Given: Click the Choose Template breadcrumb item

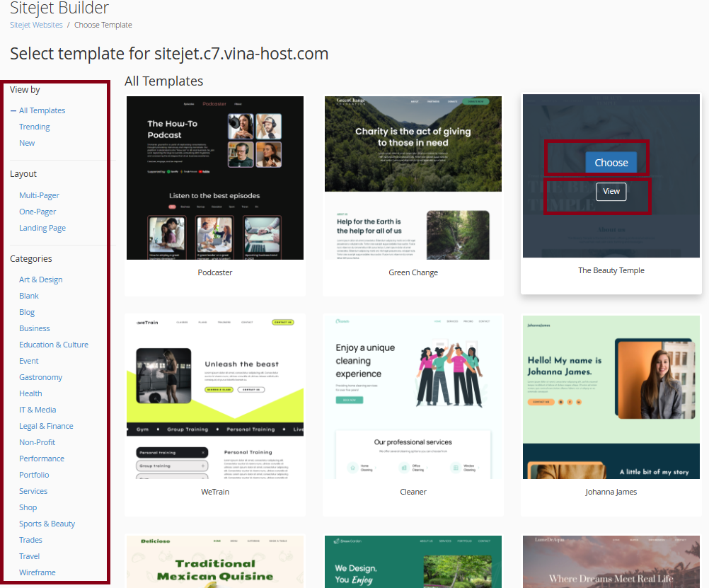Looking at the screenshot, I should (x=103, y=25).
